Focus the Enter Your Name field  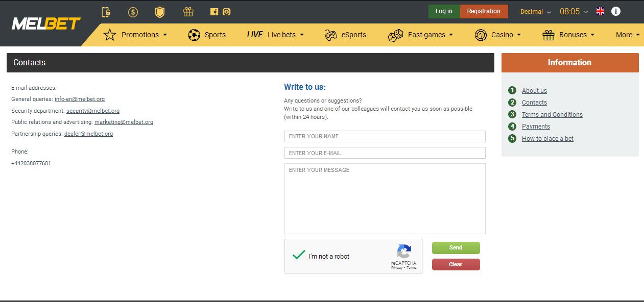(x=385, y=136)
